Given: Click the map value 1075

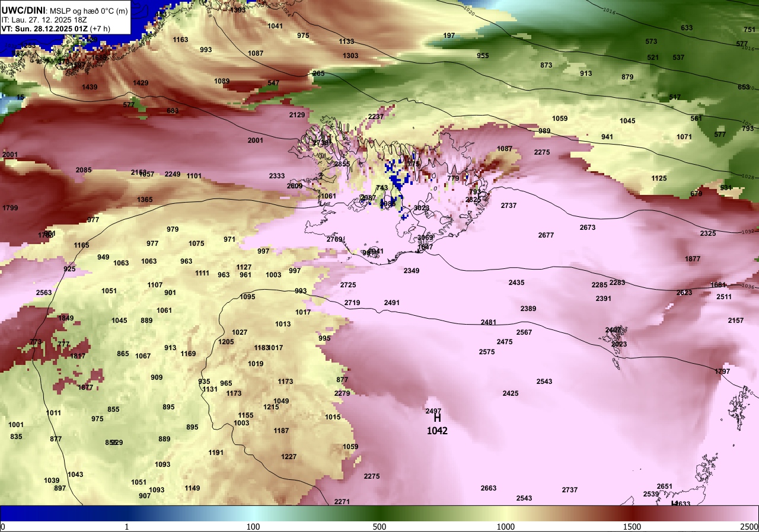Looking at the screenshot, I should coord(196,243).
